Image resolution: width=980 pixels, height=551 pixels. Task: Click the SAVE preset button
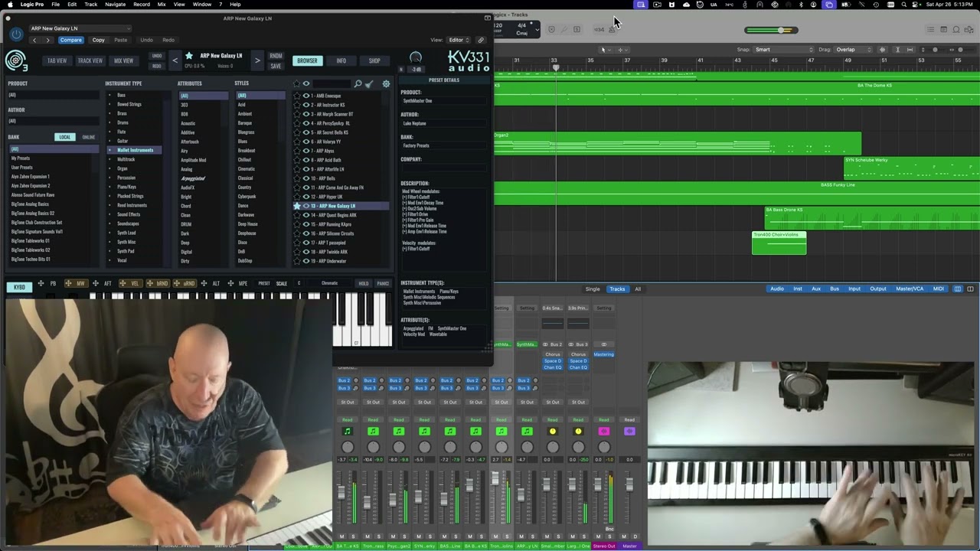click(276, 66)
